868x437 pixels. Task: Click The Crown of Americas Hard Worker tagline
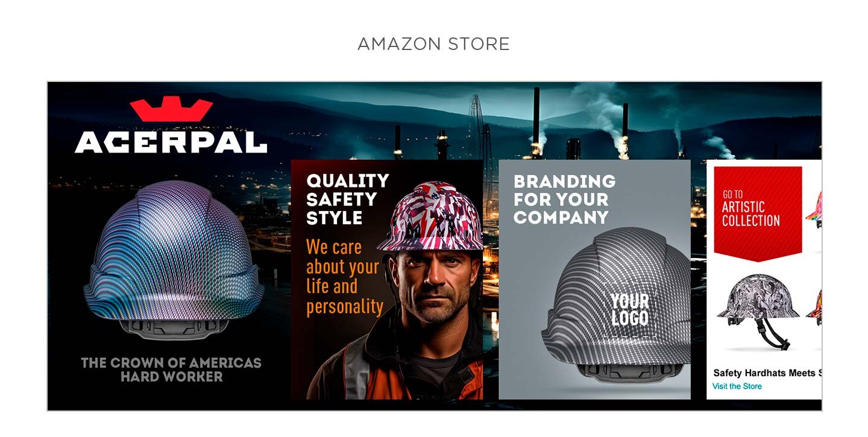click(x=171, y=370)
